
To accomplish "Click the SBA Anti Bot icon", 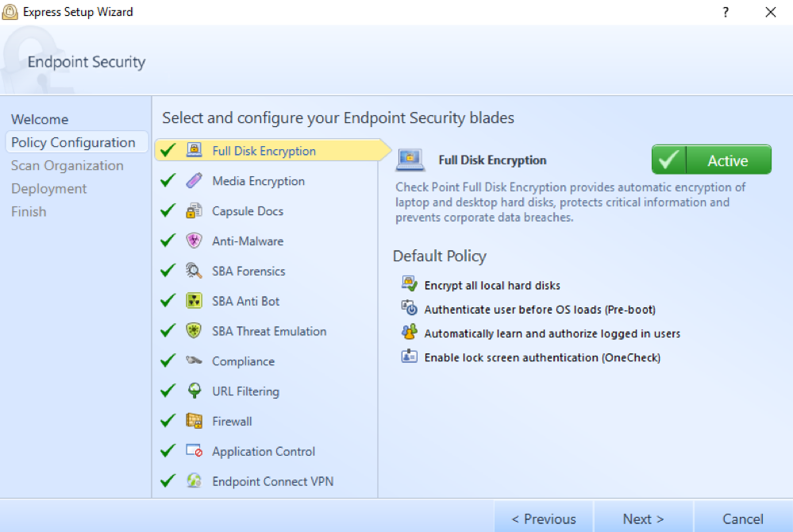I will pyautogui.click(x=194, y=300).
